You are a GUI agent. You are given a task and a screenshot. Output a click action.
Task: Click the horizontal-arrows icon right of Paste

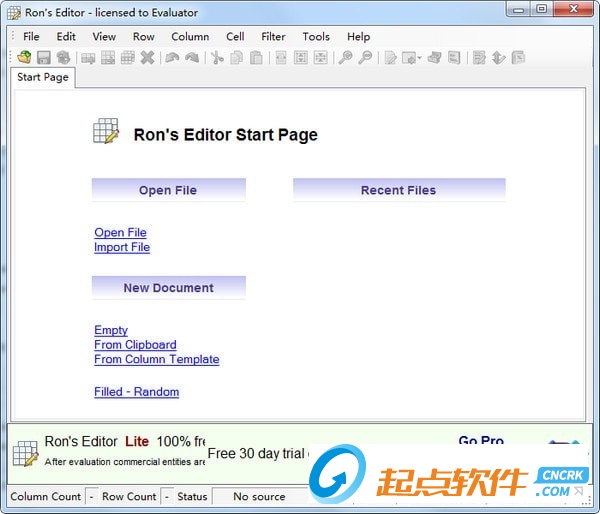[x=281, y=58]
